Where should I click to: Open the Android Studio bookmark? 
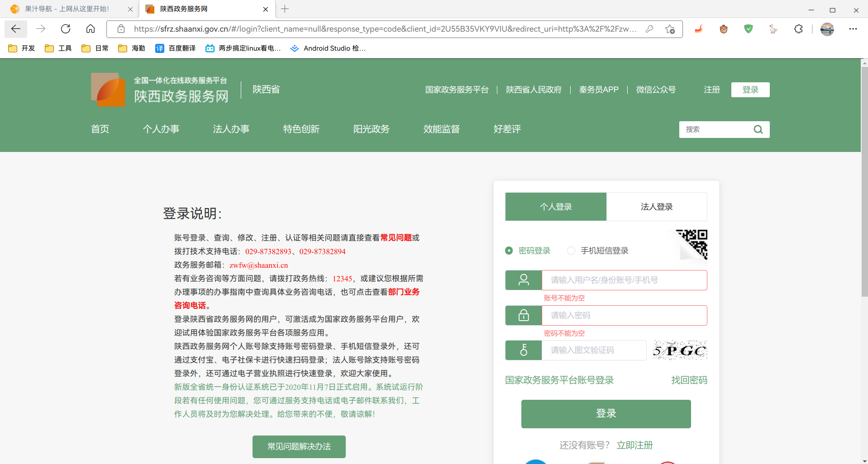pyautogui.click(x=328, y=48)
